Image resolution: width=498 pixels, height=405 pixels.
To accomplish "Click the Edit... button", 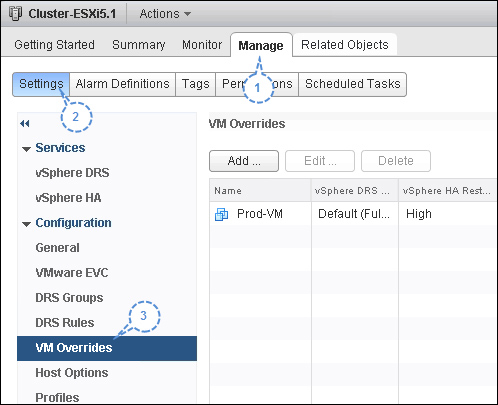I will (320, 161).
